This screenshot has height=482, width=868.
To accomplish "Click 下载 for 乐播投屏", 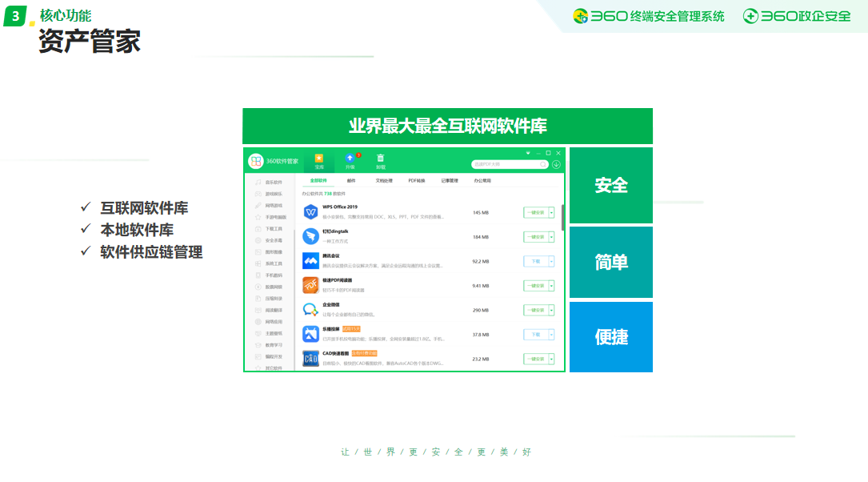I will point(536,335).
